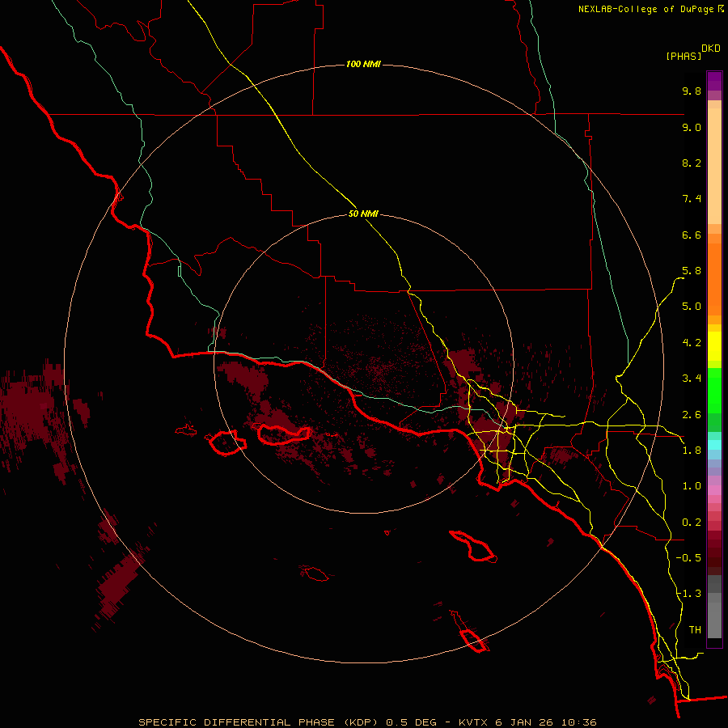Click the 2.6 legend value
Screen dimensions: 728x728
pyautogui.click(x=692, y=415)
